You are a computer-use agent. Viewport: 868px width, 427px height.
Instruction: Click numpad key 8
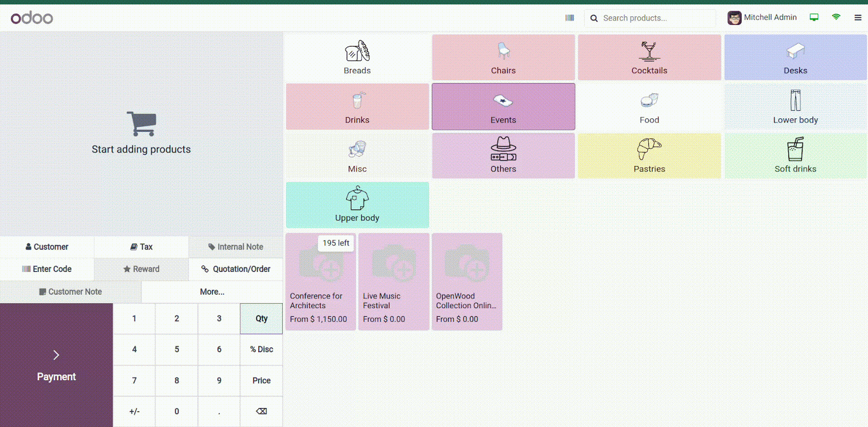point(177,380)
